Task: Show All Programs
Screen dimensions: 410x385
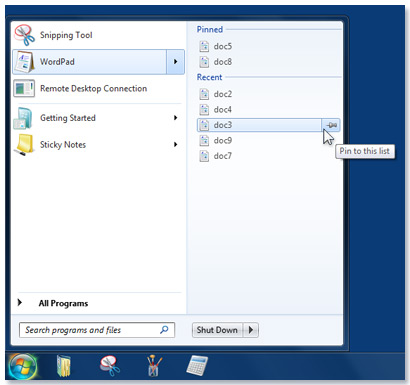Action: coord(63,303)
